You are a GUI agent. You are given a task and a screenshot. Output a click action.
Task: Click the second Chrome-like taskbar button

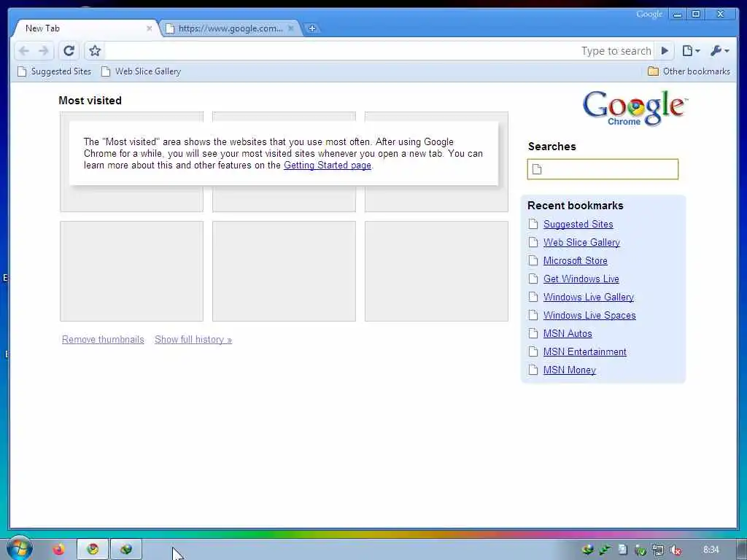pyautogui.click(x=126, y=550)
